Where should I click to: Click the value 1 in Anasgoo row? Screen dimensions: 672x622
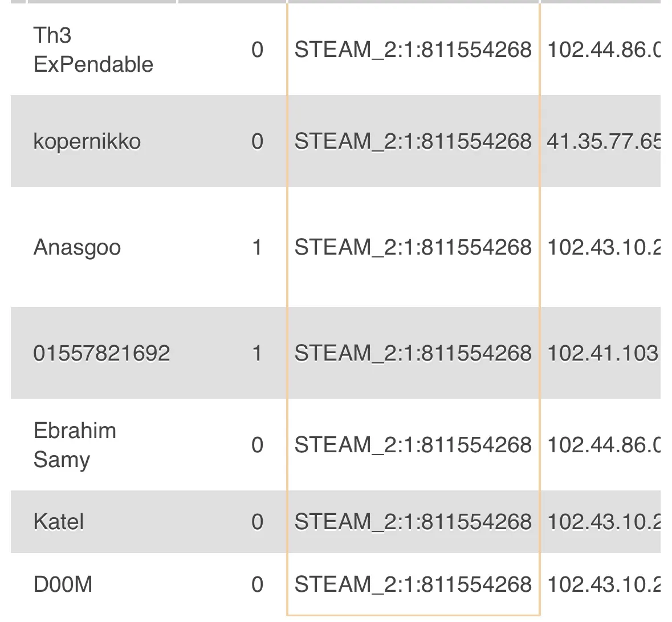pos(257,247)
